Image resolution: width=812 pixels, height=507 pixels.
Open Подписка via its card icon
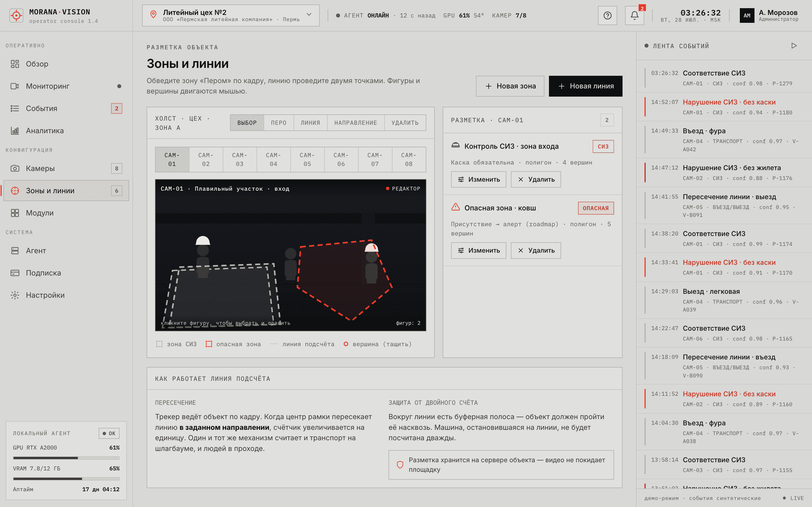point(15,273)
